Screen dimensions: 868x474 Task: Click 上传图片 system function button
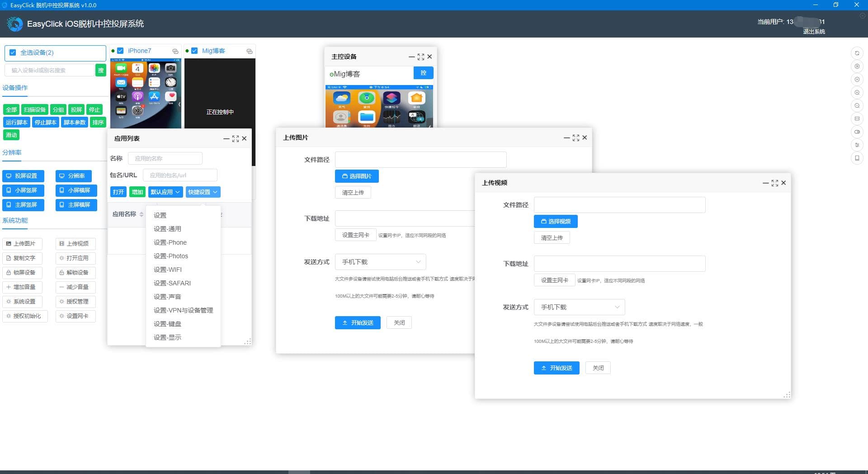22,244
